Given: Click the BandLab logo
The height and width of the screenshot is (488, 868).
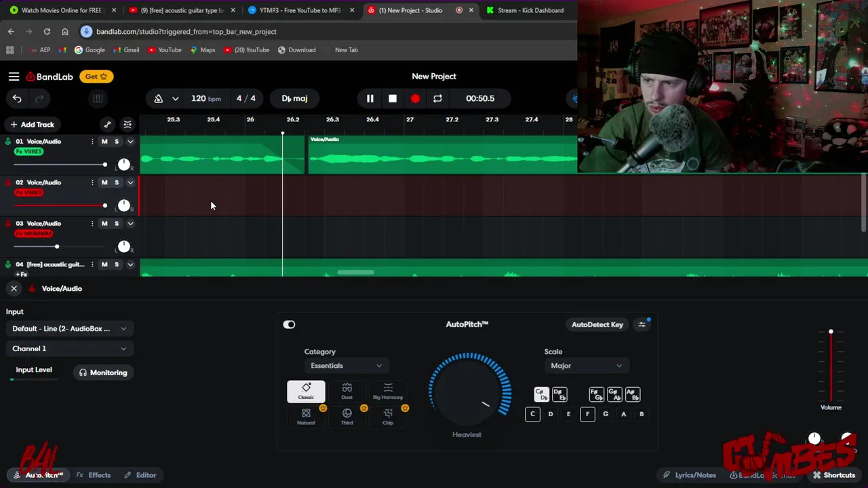Looking at the screenshot, I should (50, 77).
